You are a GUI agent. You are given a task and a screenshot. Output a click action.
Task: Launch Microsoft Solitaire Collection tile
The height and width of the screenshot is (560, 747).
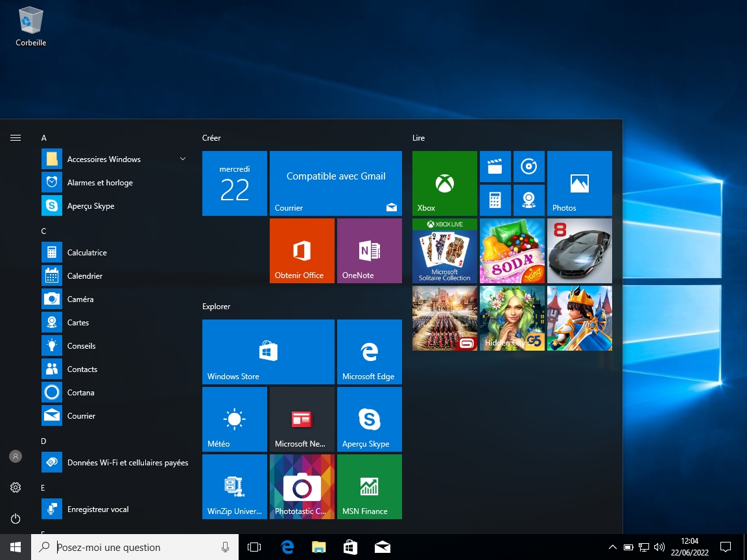pyautogui.click(x=444, y=251)
